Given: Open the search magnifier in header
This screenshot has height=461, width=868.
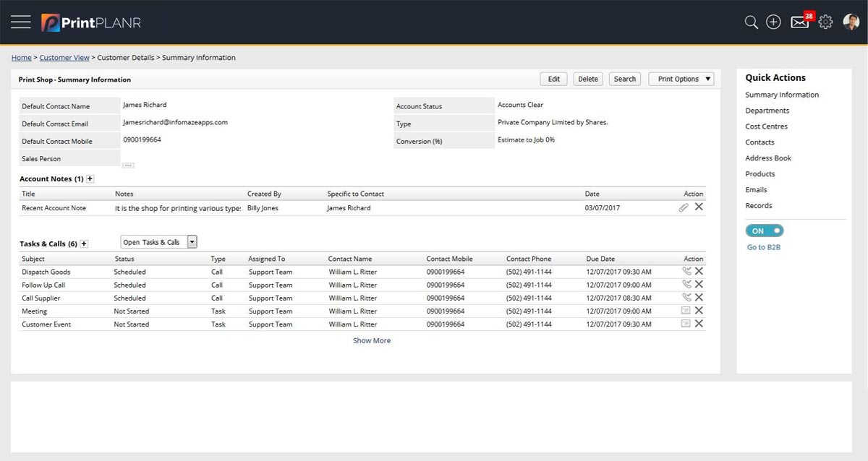Looking at the screenshot, I should coord(752,22).
